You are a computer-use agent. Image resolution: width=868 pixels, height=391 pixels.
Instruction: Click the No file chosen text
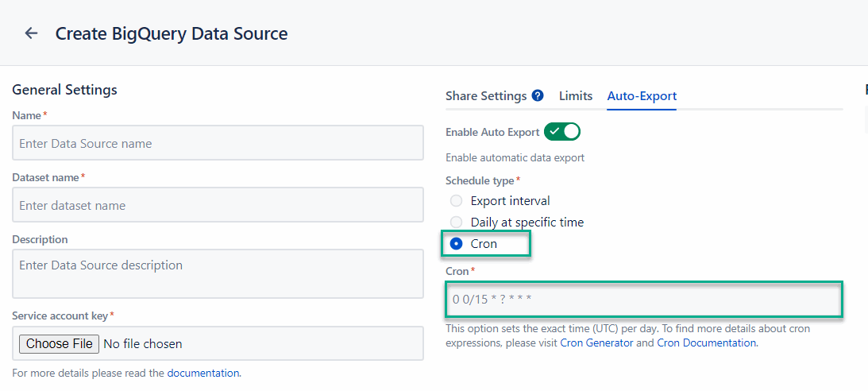(143, 344)
